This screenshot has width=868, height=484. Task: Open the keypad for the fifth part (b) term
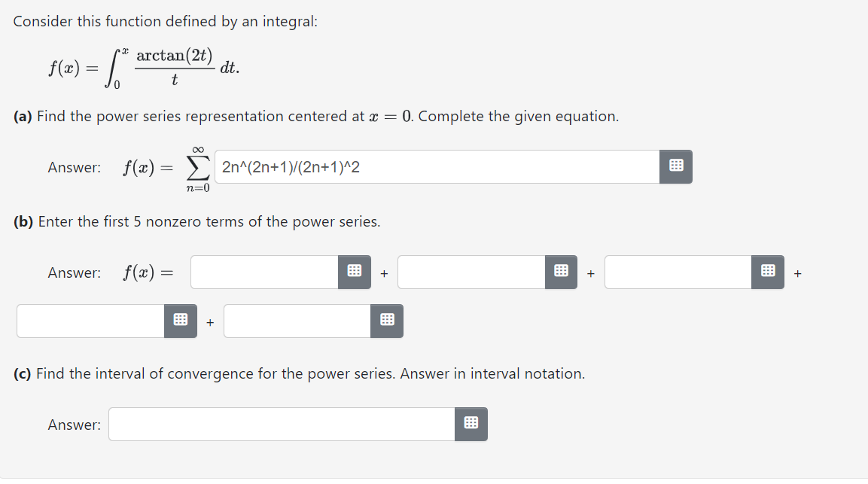point(386,320)
